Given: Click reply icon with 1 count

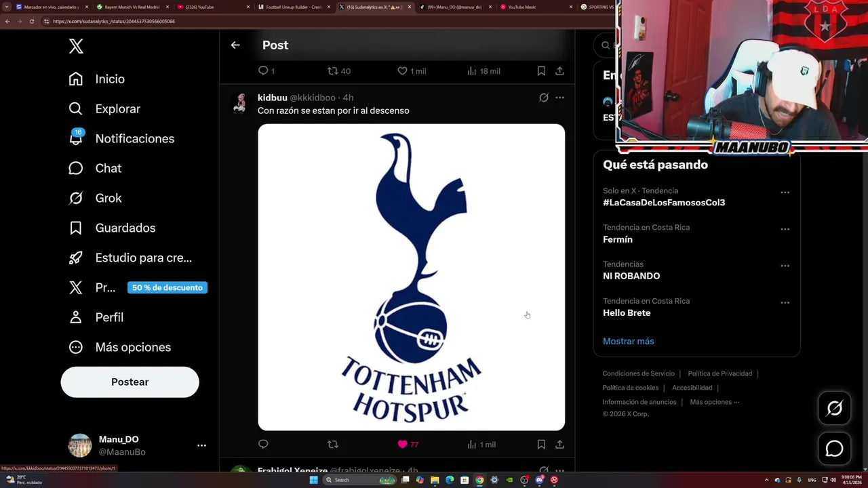Looking at the screenshot, I should [263, 70].
